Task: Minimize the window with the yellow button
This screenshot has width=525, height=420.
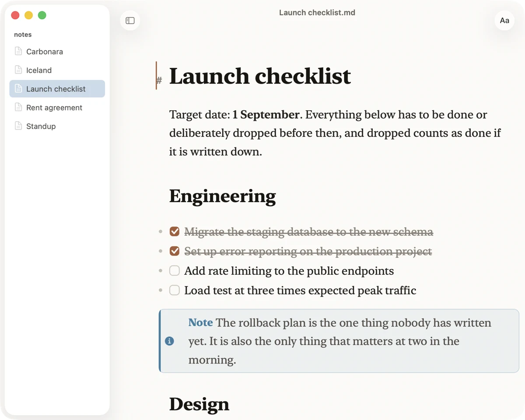Action: click(x=28, y=15)
